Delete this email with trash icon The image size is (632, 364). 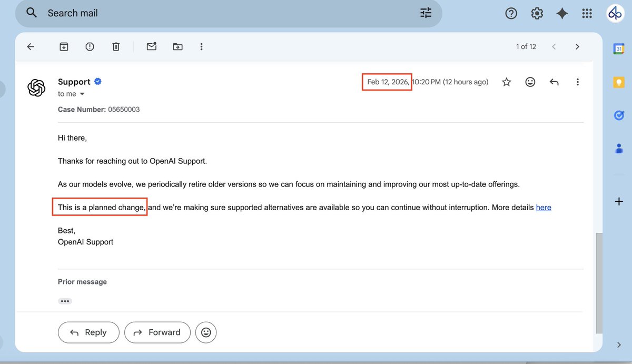(x=116, y=46)
